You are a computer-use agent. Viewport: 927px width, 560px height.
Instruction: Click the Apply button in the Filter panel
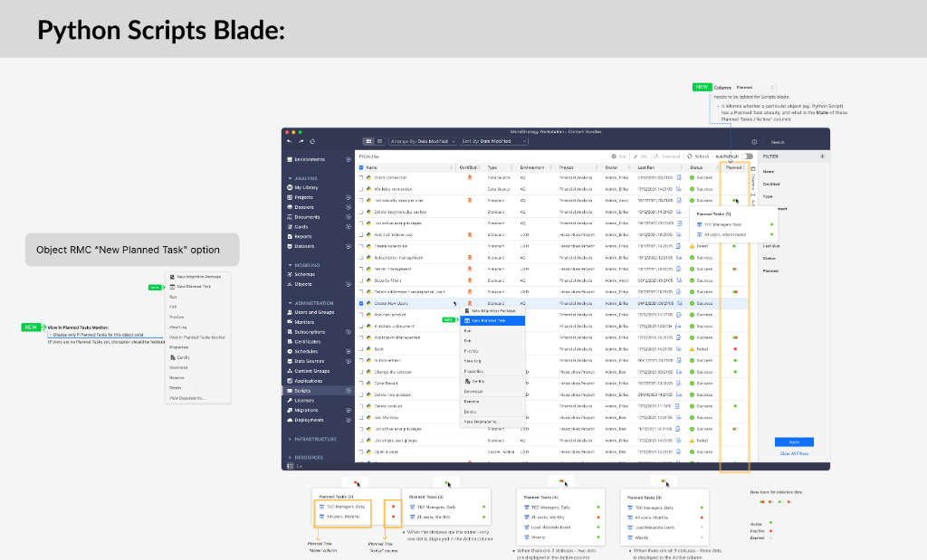[794, 441]
